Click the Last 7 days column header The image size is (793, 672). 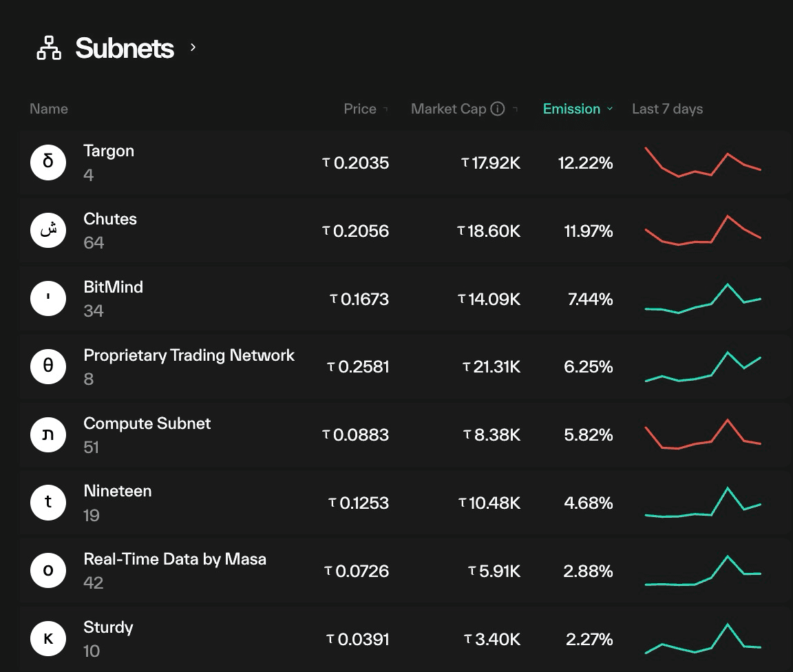tap(667, 109)
